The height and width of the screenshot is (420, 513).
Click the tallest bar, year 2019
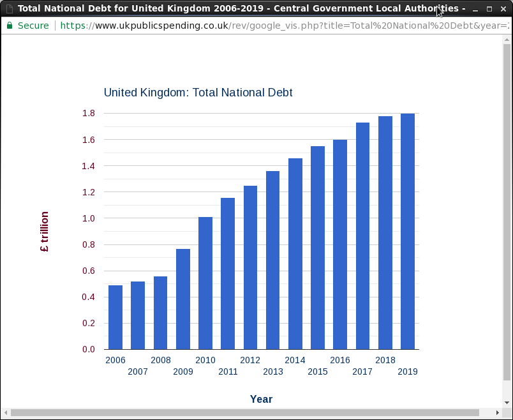[x=408, y=231]
